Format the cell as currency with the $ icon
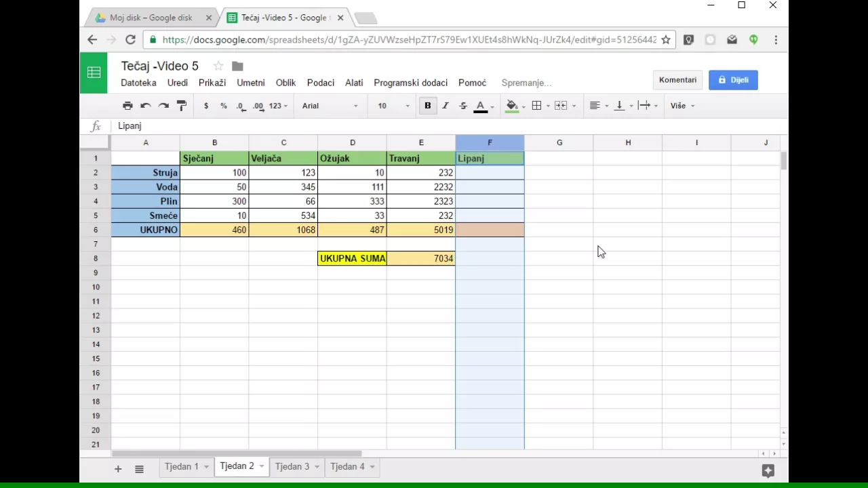 [x=206, y=106]
